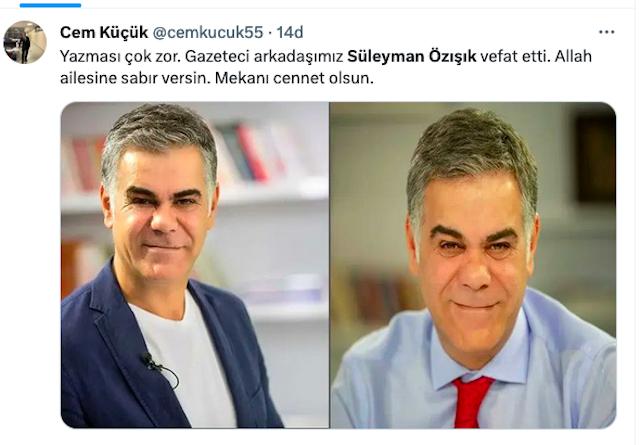Click the sentence 'Yazması çok zor.'
Image resolution: width=640 pixels, height=445 pixels.
(120, 56)
